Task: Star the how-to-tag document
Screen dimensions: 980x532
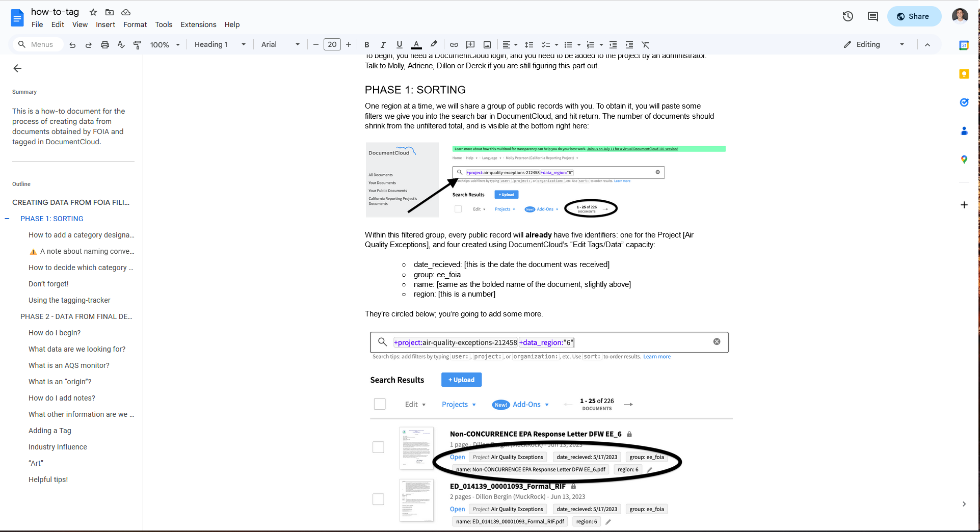Action: (x=93, y=12)
